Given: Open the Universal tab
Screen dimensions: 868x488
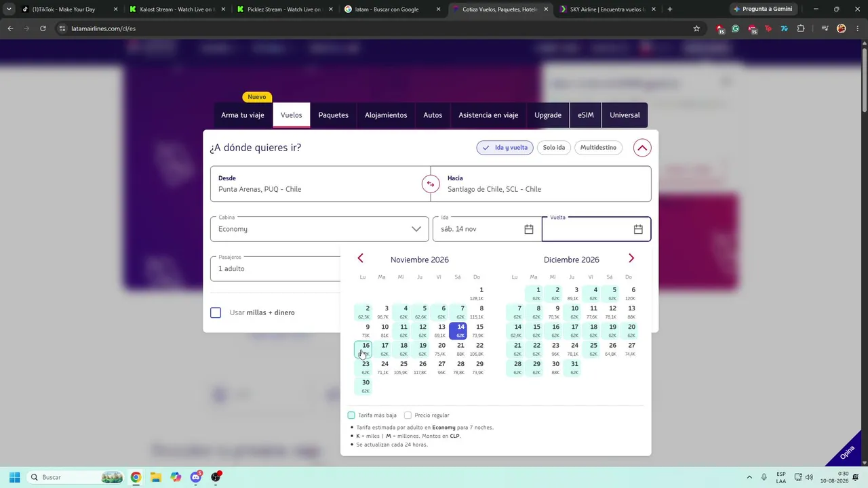Looking at the screenshot, I should coord(625,115).
